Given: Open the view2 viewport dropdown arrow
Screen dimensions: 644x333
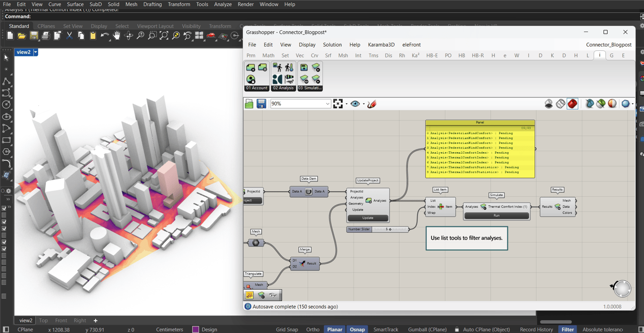Looking at the screenshot, I should (35, 52).
